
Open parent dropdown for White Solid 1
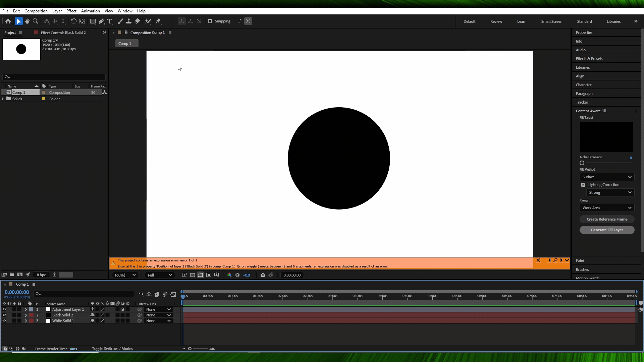point(159,321)
